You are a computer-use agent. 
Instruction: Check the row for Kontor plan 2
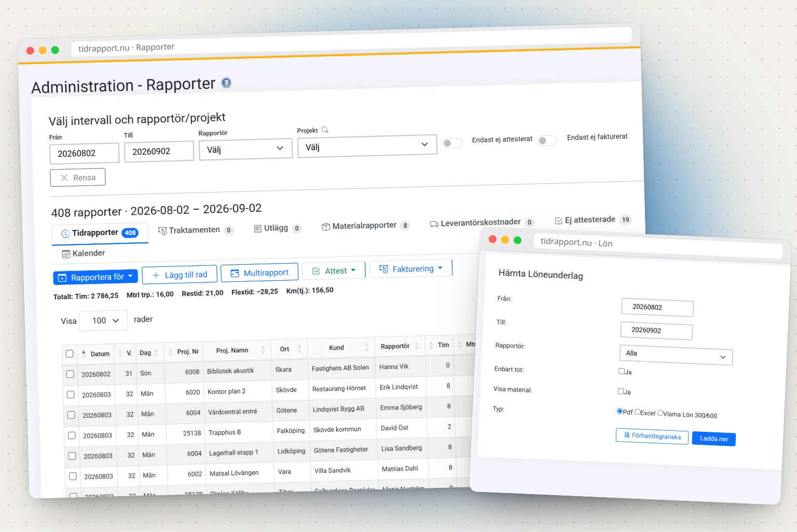pos(71,394)
